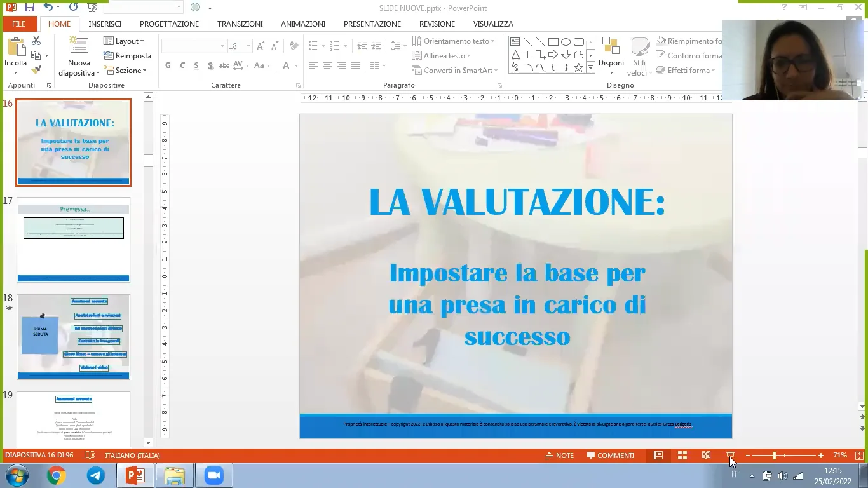Fit slide to current window icon
Screen dimensions: 868x488
coord(859,456)
